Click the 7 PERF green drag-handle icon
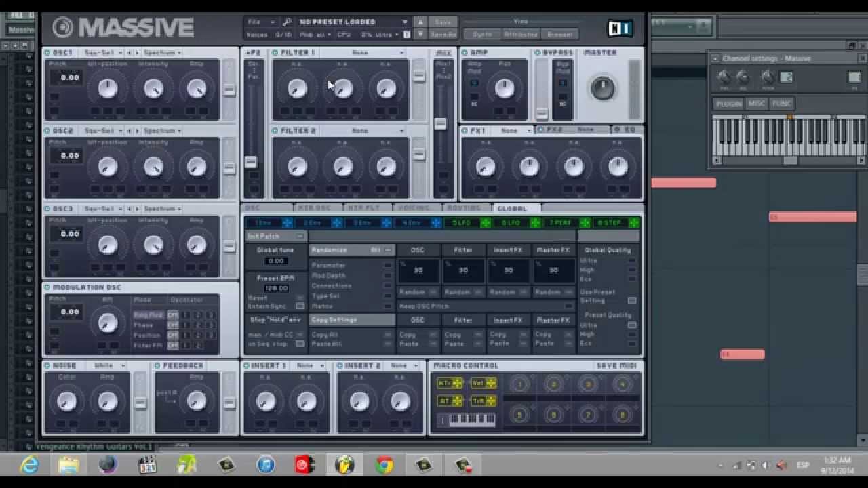 [x=585, y=222]
